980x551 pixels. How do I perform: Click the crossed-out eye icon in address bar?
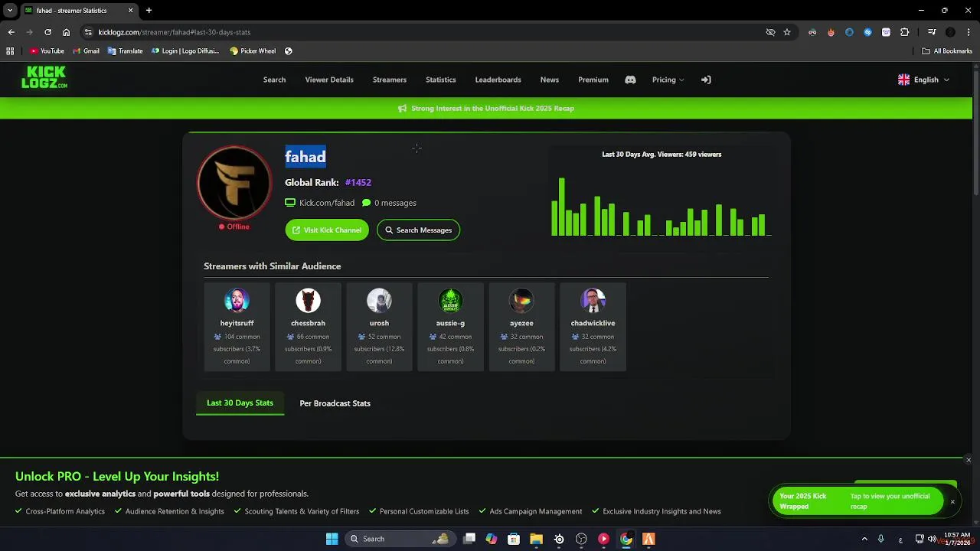click(x=770, y=32)
